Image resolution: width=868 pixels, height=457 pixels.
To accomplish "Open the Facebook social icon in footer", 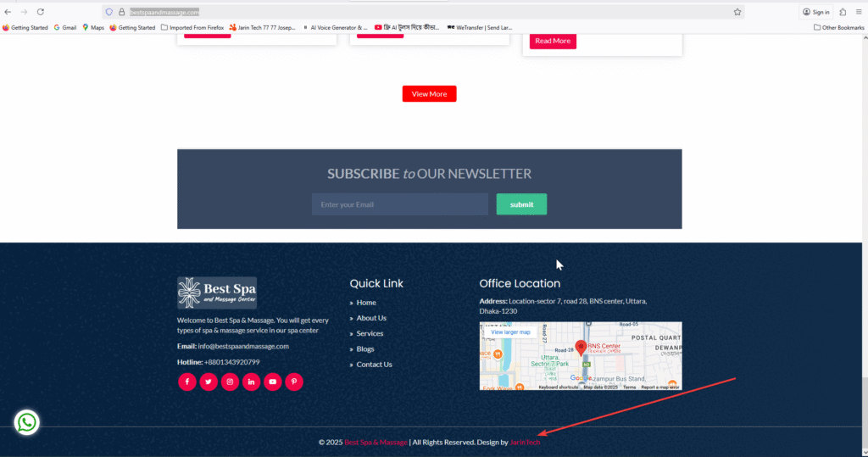I will coord(186,382).
